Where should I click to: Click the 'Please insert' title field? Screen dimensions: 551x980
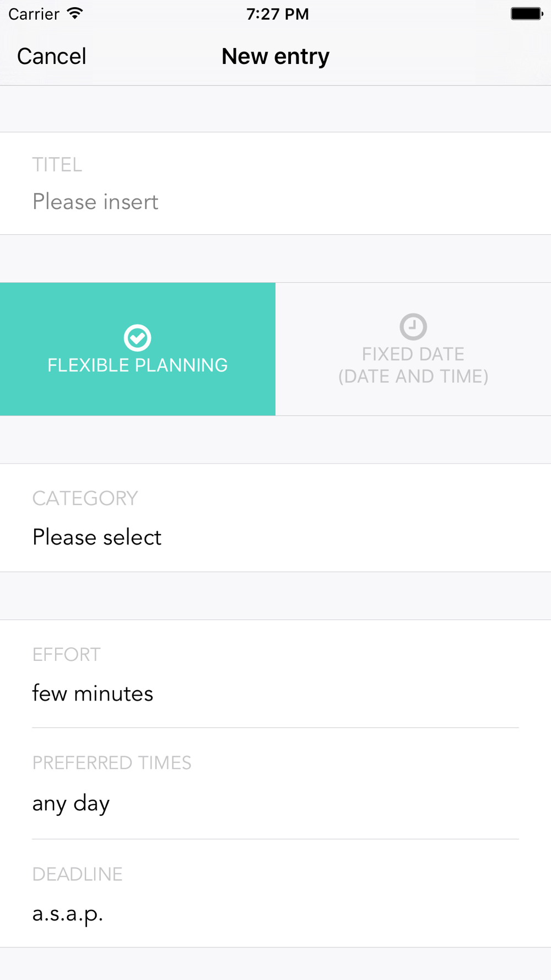(x=95, y=202)
